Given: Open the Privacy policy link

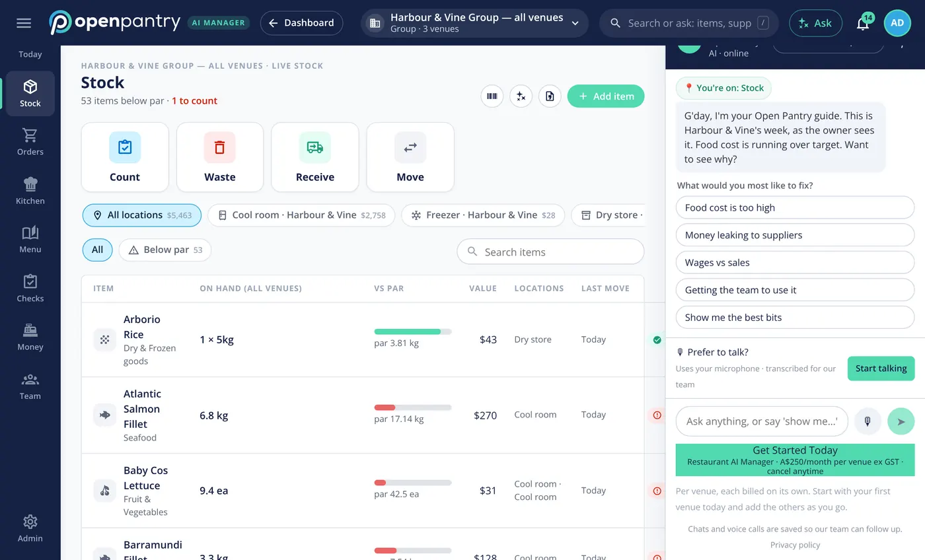Looking at the screenshot, I should tap(795, 545).
